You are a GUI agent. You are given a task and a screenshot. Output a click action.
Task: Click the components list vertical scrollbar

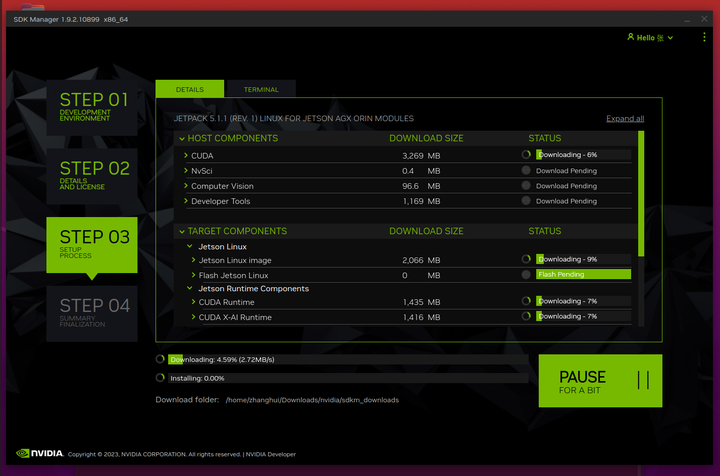[x=641, y=194]
